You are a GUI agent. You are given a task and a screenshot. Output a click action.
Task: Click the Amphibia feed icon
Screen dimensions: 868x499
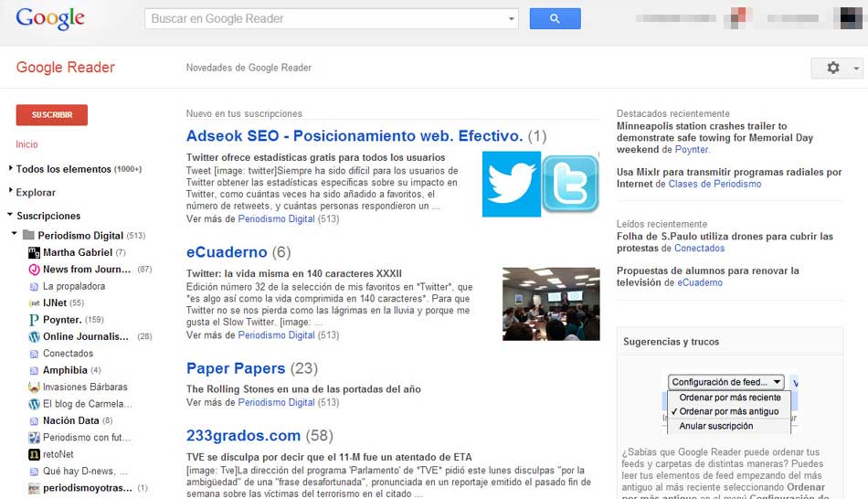(x=34, y=370)
